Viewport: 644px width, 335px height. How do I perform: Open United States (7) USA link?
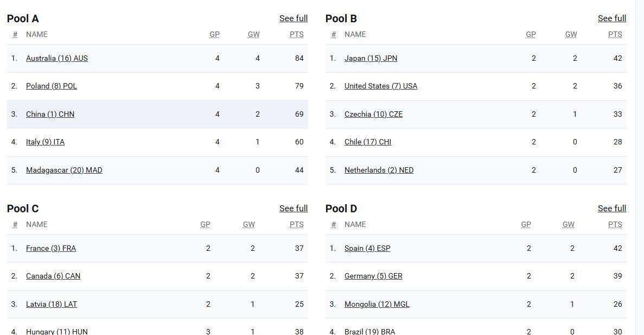tap(381, 86)
